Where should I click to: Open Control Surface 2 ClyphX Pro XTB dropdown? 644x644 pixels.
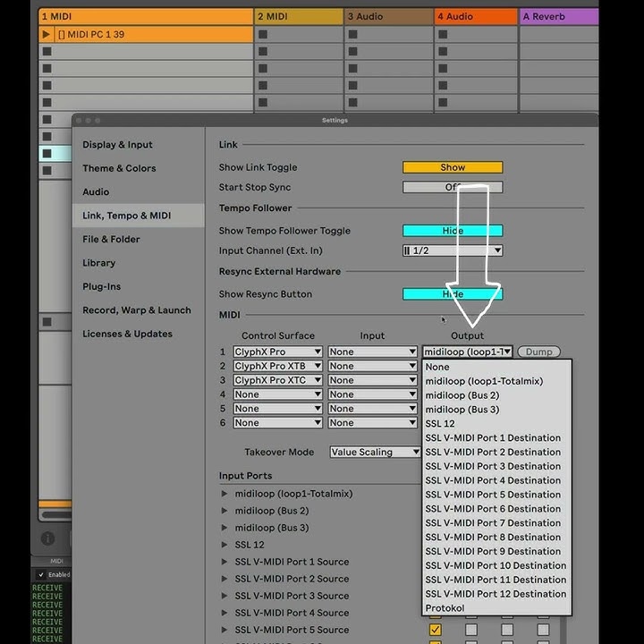click(x=277, y=366)
